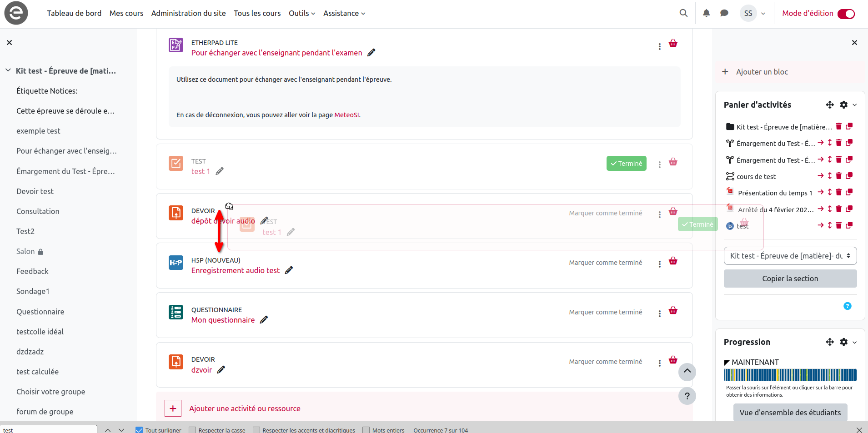
Task: Edit title of 'Enregistrement audio test'
Action: click(289, 270)
